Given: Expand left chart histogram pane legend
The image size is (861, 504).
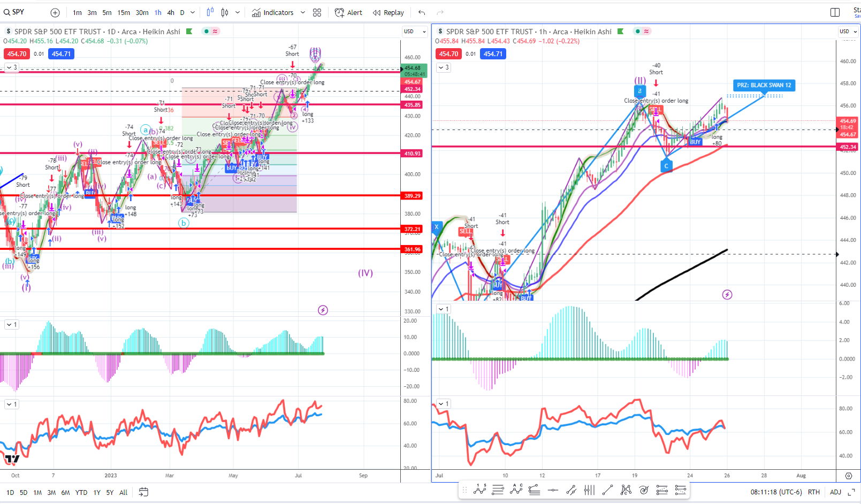Looking at the screenshot, I should tap(11, 325).
